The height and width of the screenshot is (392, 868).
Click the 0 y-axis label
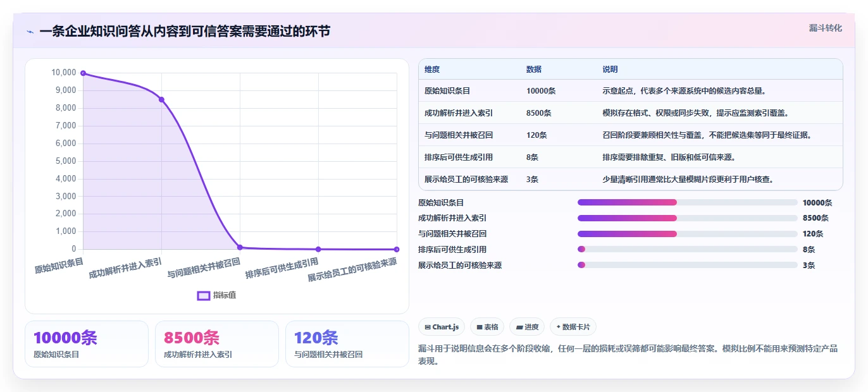(x=73, y=249)
